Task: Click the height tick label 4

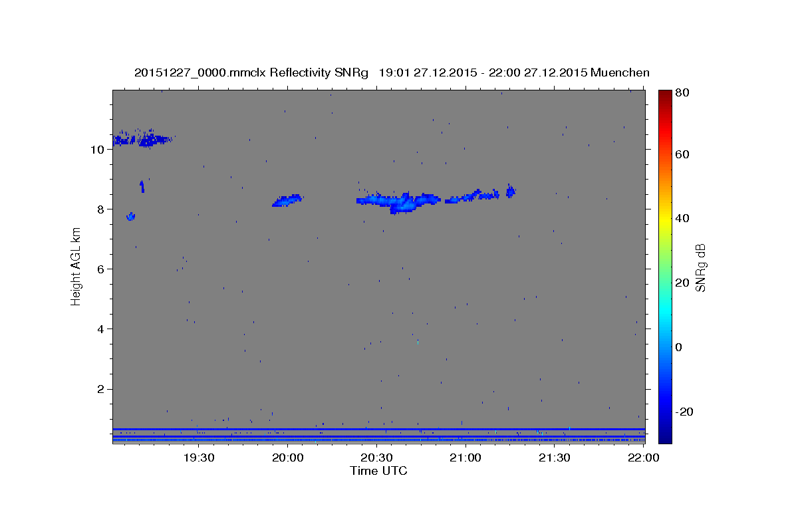Action: (x=100, y=329)
